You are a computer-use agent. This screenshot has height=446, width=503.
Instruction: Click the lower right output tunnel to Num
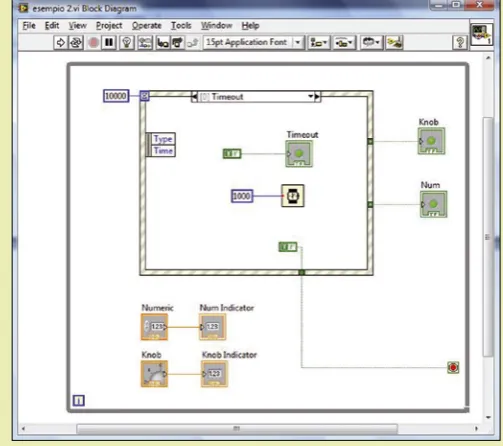click(x=370, y=204)
